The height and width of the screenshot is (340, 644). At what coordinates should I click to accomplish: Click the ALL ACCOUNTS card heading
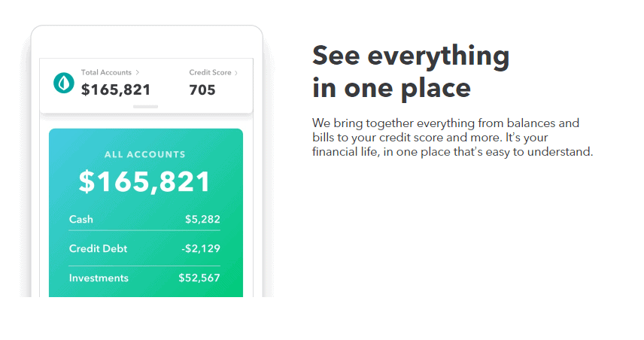(x=145, y=154)
